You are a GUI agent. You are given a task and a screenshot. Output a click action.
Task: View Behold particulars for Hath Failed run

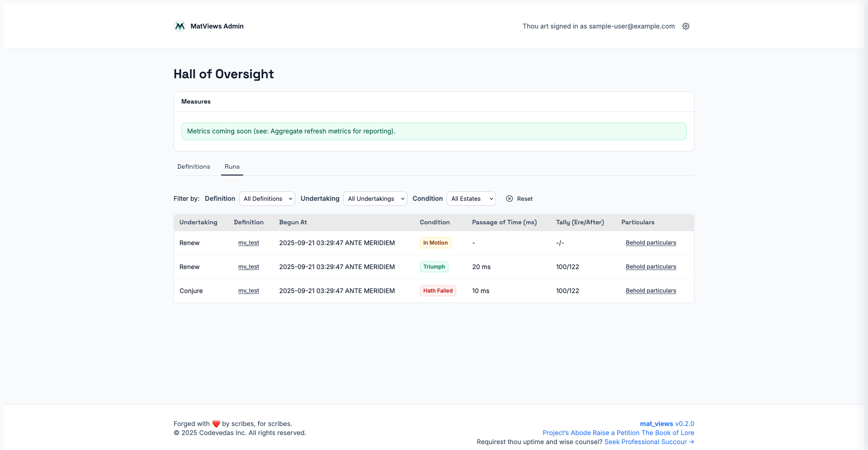pos(651,291)
